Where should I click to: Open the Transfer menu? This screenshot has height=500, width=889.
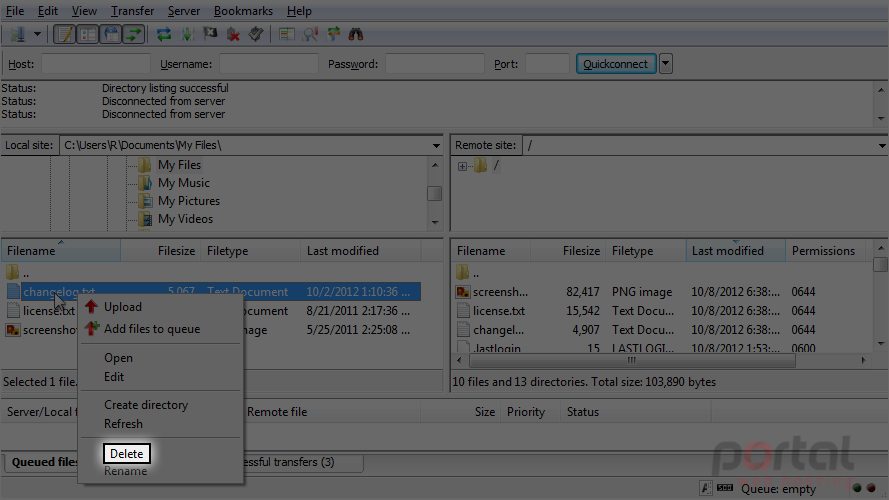click(x=132, y=11)
